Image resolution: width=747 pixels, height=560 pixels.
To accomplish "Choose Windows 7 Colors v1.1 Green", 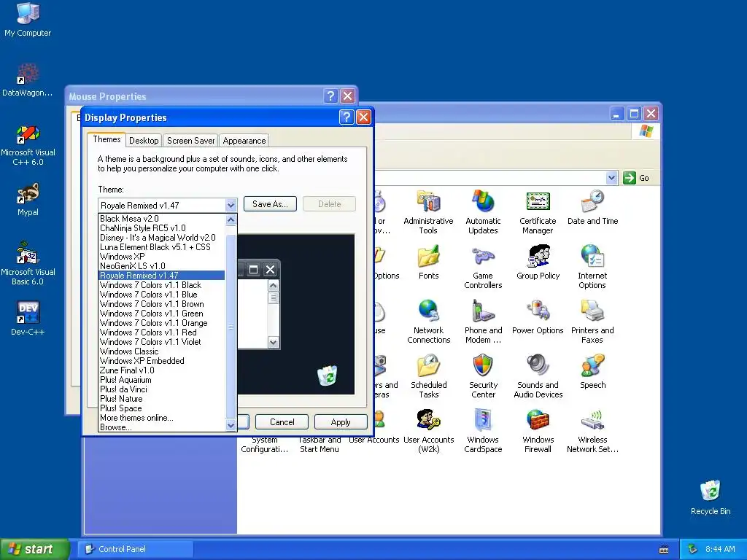I will click(x=161, y=314).
